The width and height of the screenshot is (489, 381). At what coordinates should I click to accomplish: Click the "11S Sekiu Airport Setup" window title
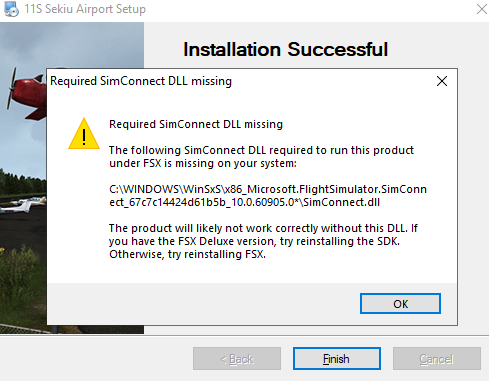coord(85,9)
